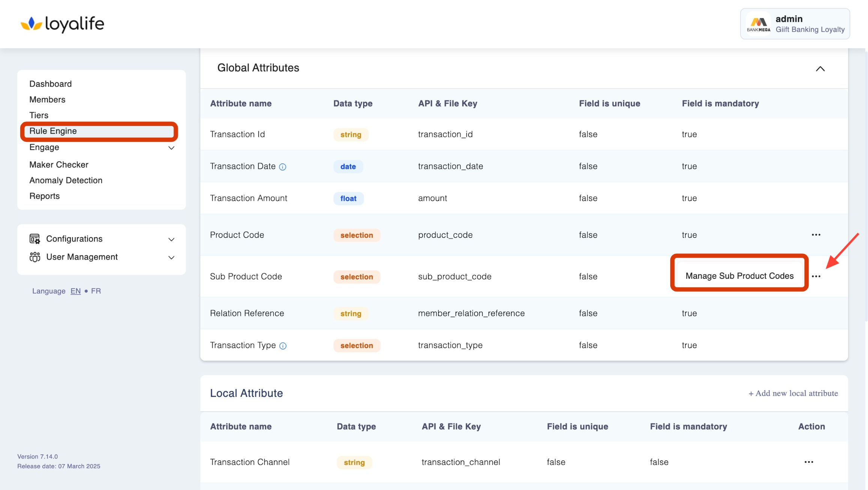This screenshot has height=490, width=868.
Task: Expand the Configurations menu chevron
Action: pos(171,239)
